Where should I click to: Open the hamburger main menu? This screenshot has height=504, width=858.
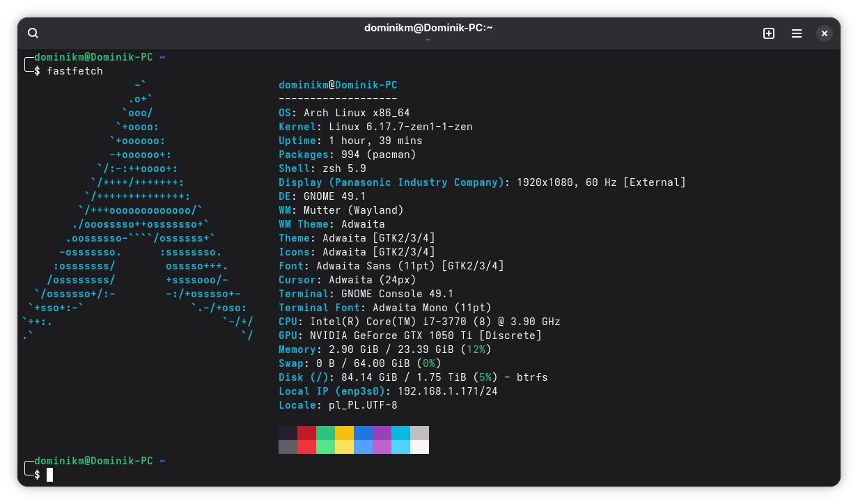pyautogui.click(x=797, y=33)
